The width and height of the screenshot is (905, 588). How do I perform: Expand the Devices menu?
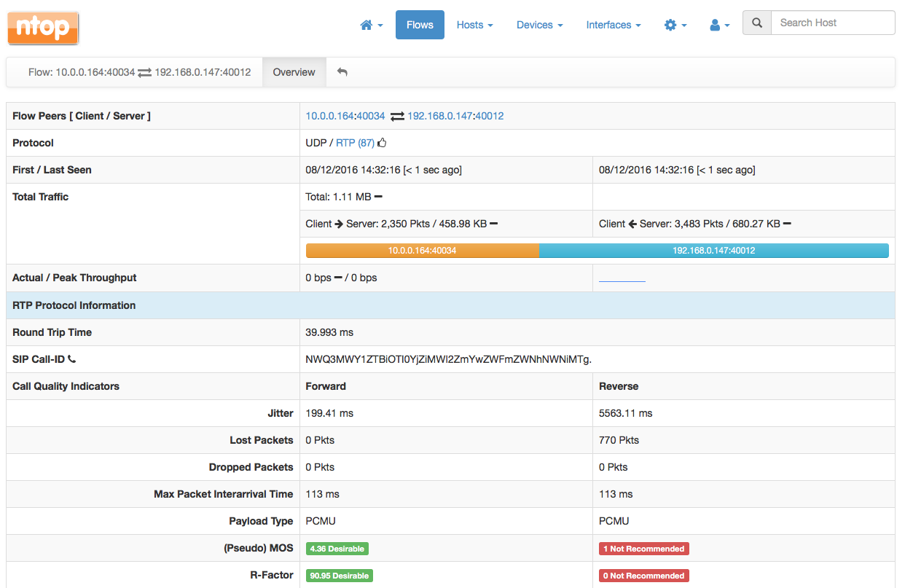[540, 25]
